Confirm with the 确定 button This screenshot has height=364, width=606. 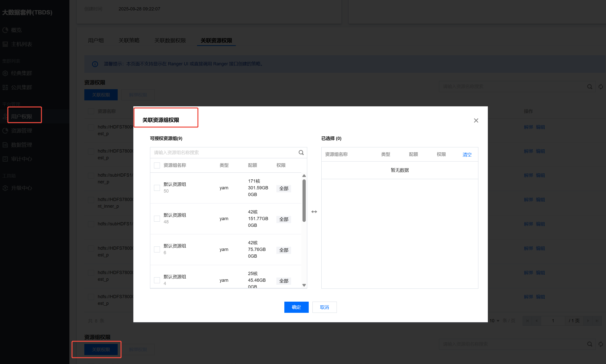point(296,307)
